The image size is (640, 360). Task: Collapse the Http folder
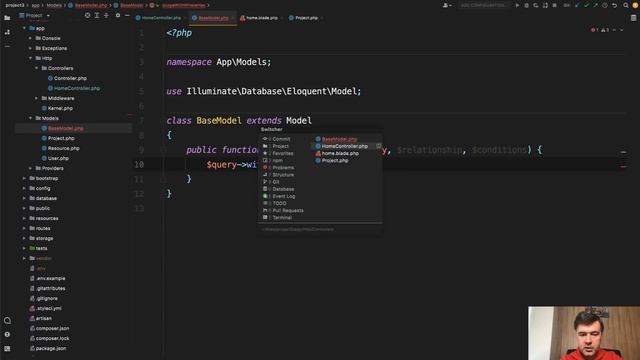coord(30,58)
